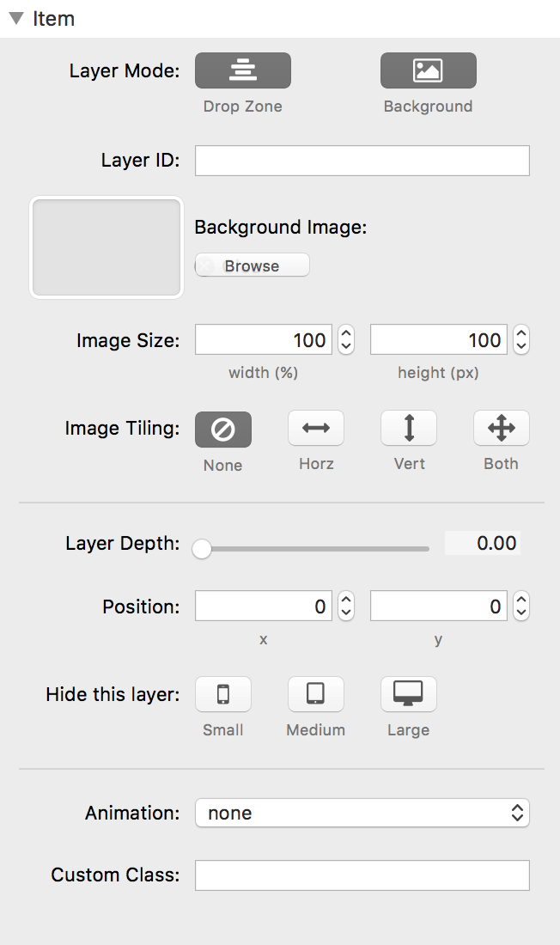Screen dimensions: 560x945
Task: Hide this layer on Small devices
Action: [x=223, y=694]
